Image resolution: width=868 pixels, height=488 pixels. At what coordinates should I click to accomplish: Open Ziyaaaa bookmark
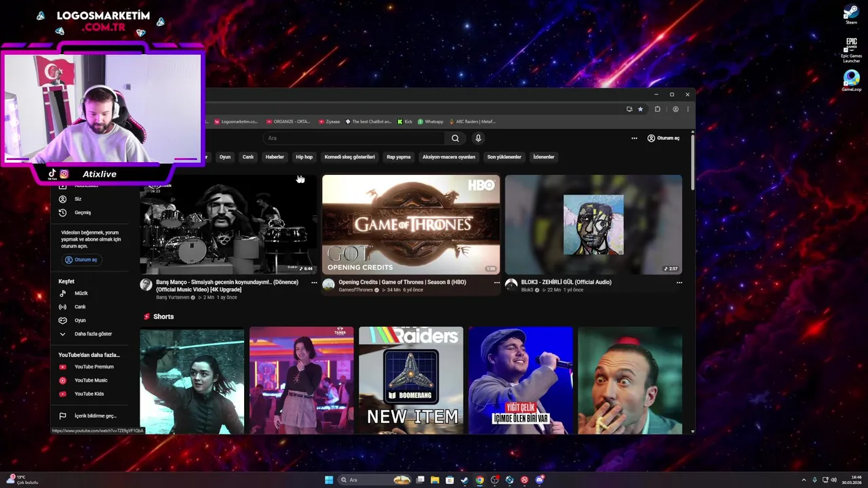point(329,122)
